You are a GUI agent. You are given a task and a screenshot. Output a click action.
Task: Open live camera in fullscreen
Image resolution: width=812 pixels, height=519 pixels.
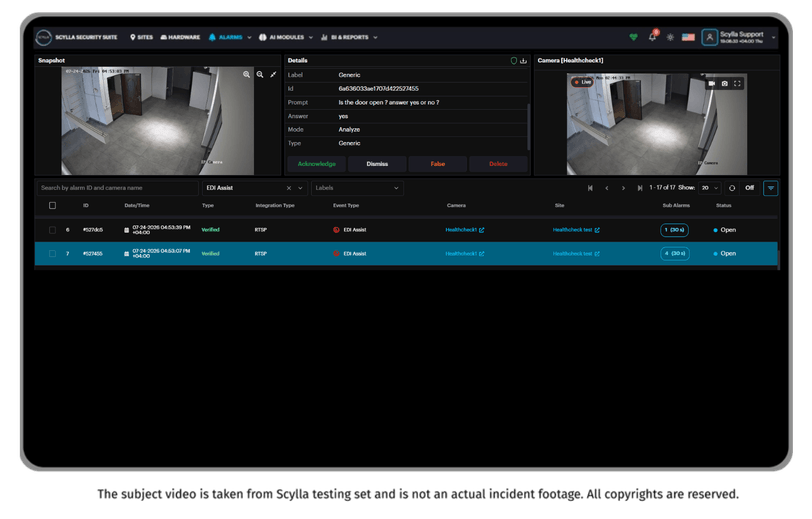tap(737, 83)
